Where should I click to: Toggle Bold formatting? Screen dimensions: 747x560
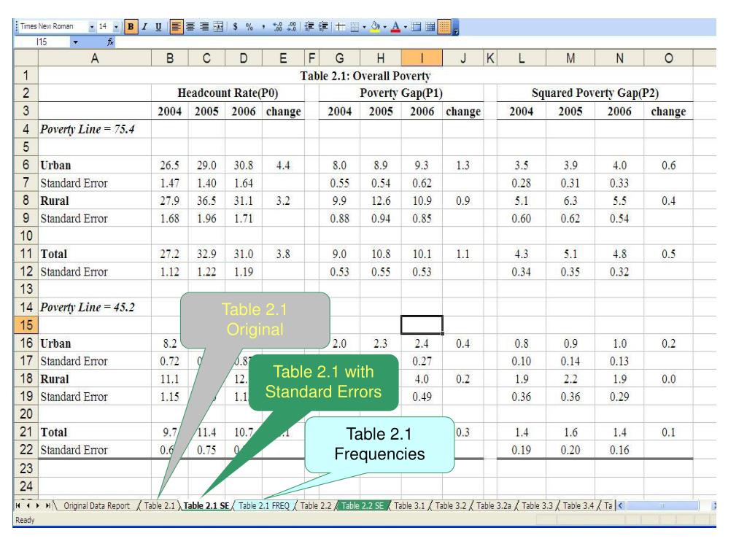[131, 27]
